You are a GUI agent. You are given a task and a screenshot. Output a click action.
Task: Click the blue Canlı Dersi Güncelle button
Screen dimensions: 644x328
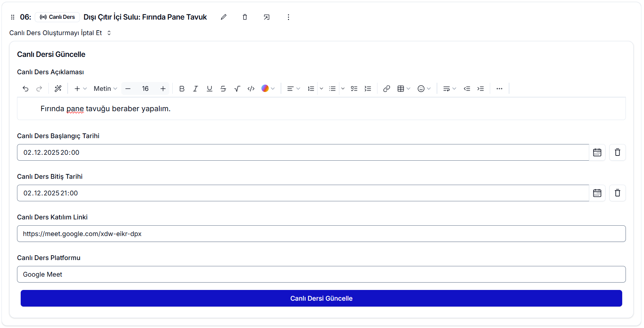click(x=321, y=298)
